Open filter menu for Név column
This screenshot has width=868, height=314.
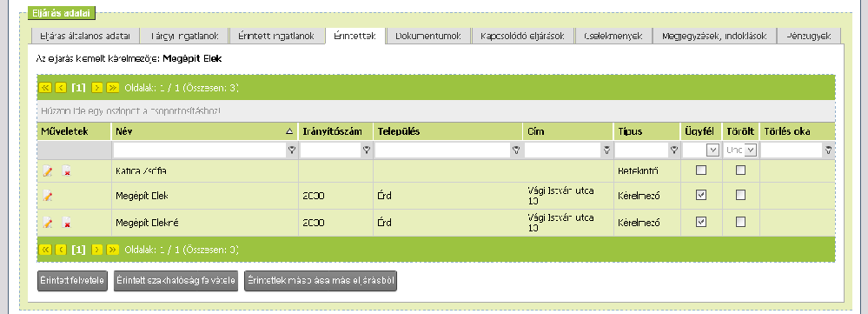click(292, 150)
